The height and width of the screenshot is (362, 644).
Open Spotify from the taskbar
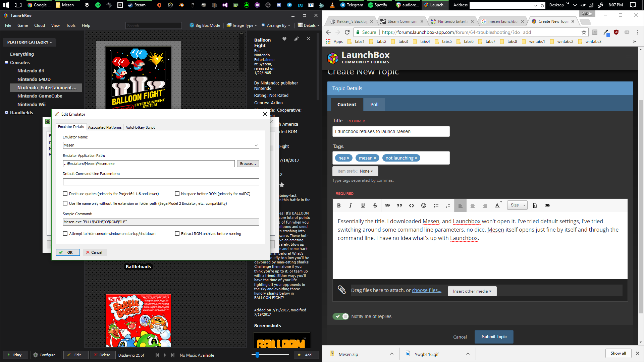(x=378, y=5)
